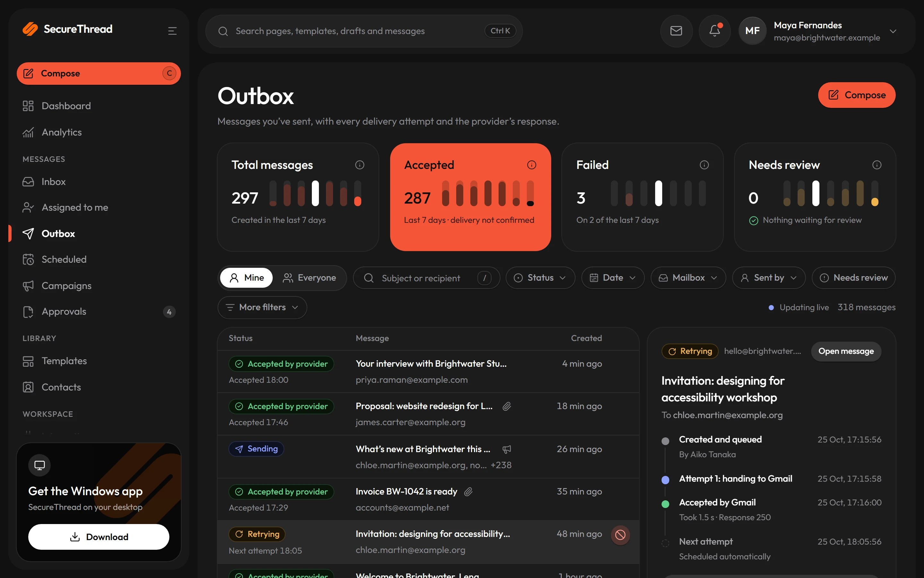Switch the view to Everyone
924x578 pixels.
(x=309, y=278)
